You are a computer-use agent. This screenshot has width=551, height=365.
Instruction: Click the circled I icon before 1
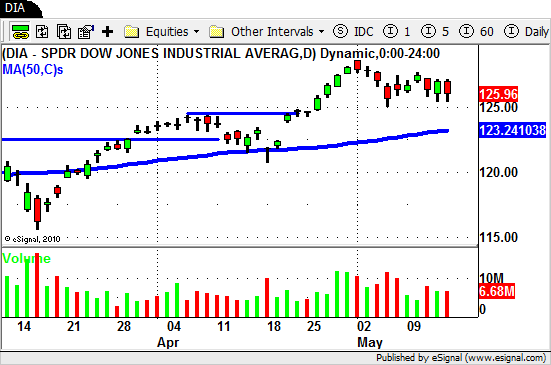tap(390, 31)
